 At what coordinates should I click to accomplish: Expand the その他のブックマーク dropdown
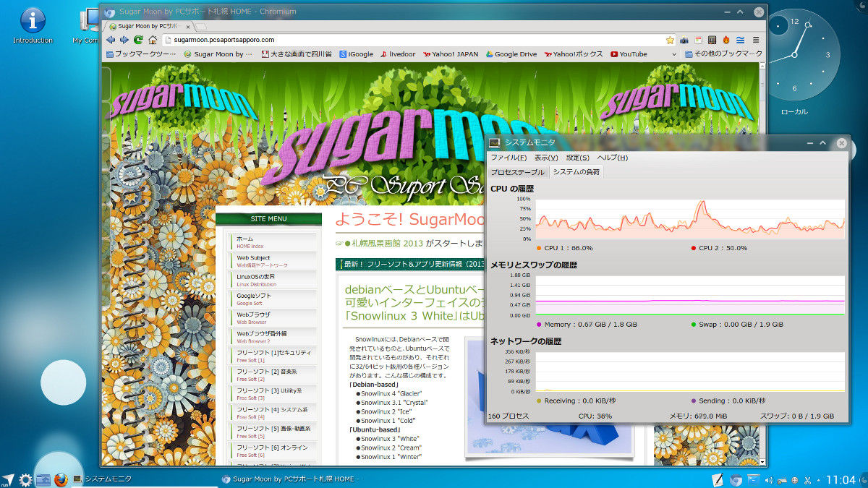pos(723,53)
